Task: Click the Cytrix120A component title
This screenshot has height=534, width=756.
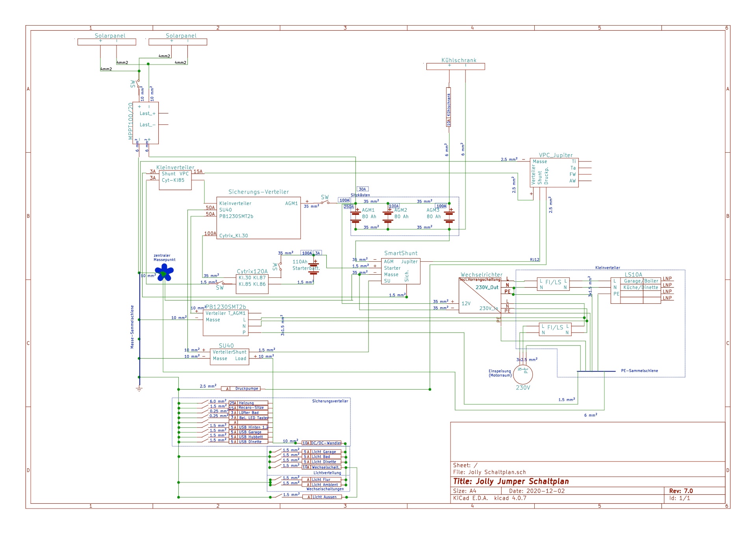Action: pos(252,272)
